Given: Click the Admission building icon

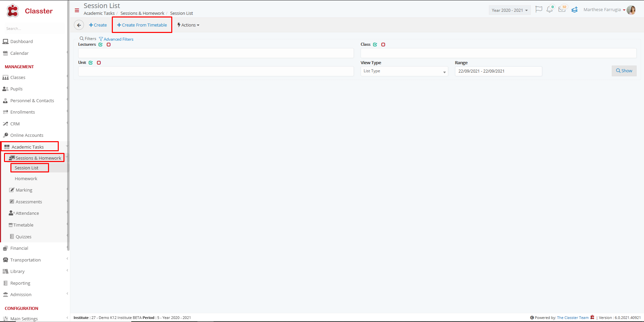Looking at the screenshot, I should tap(5, 295).
